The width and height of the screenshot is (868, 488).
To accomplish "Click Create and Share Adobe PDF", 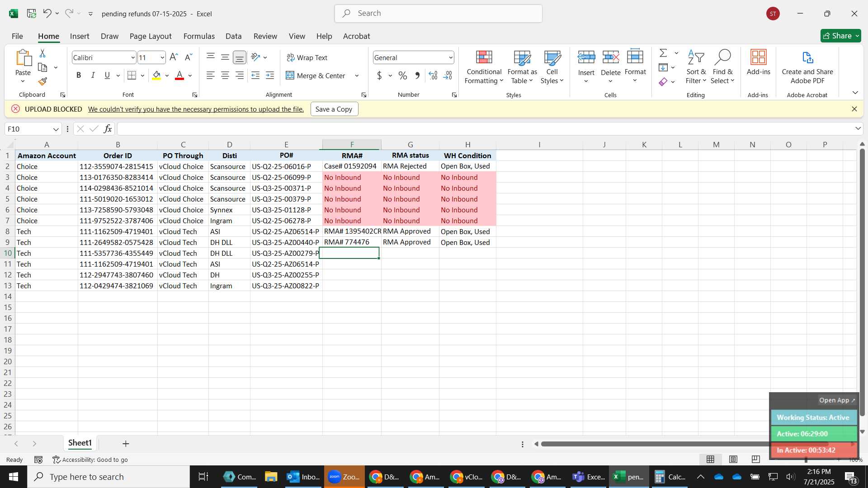I will point(807,67).
